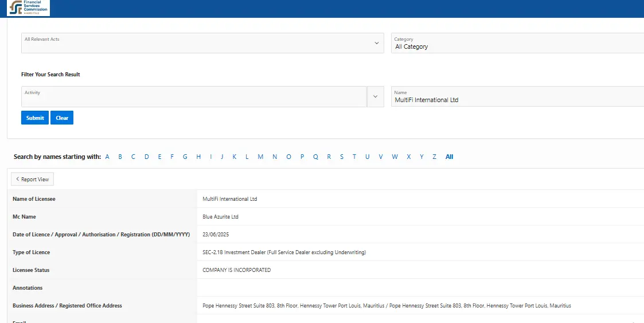
Task: Click licensee name value MultiFi International Ltd
Action: (x=229, y=199)
